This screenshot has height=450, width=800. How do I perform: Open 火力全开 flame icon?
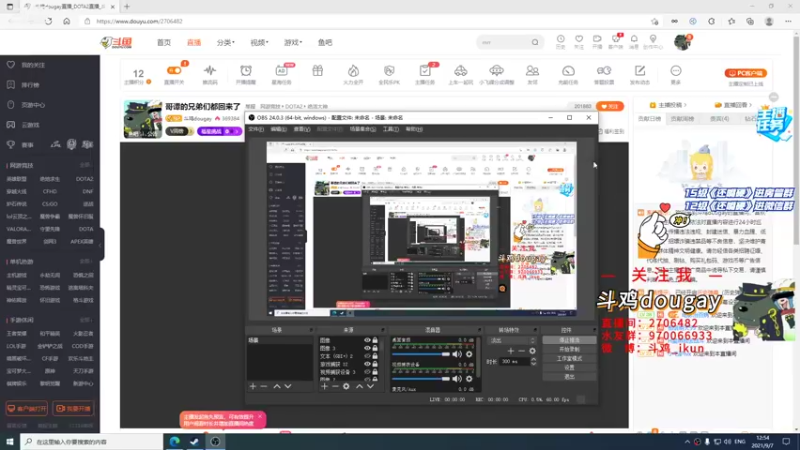click(x=353, y=70)
